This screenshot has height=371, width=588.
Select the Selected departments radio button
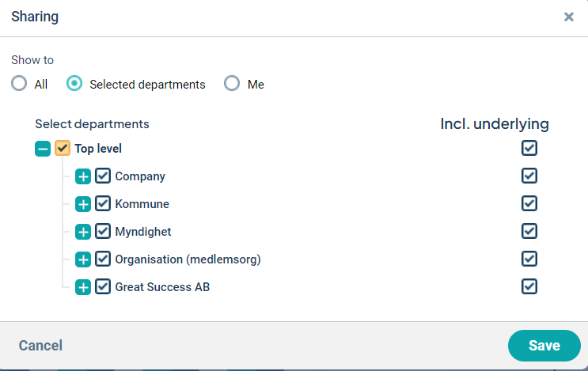pos(74,84)
